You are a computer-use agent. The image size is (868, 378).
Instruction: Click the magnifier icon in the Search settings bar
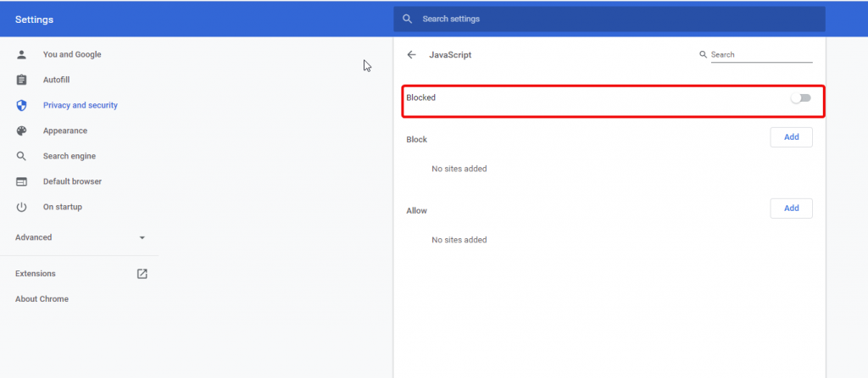tap(408, 19)
